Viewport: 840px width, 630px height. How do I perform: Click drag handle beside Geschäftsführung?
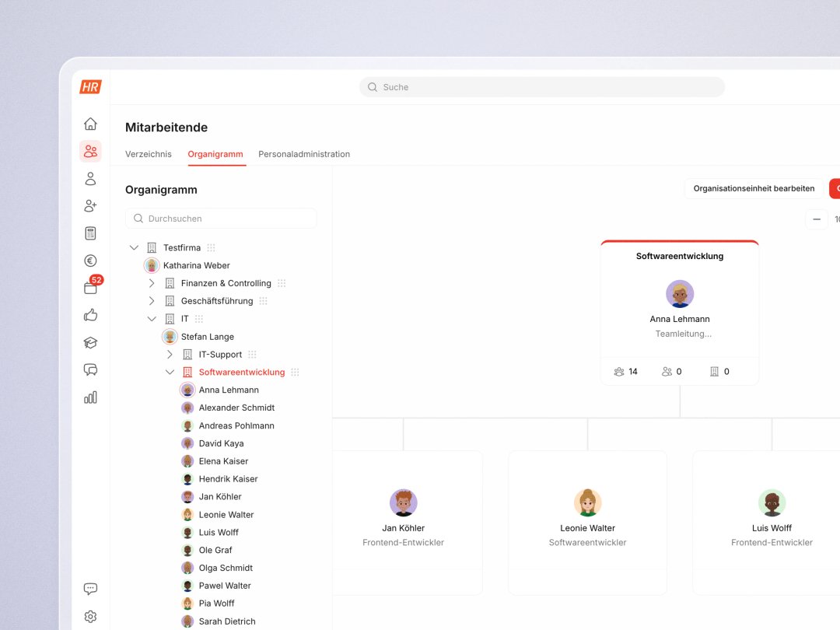click(x=263, y=301)
